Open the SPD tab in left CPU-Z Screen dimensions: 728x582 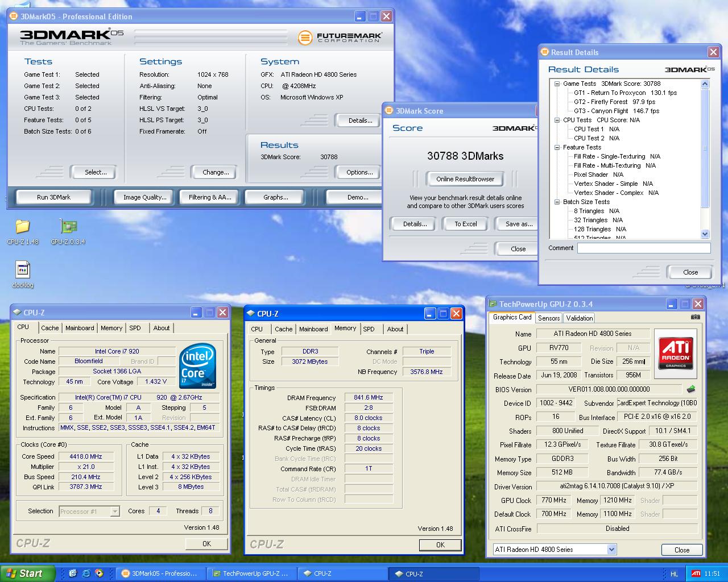coord(135,328)
